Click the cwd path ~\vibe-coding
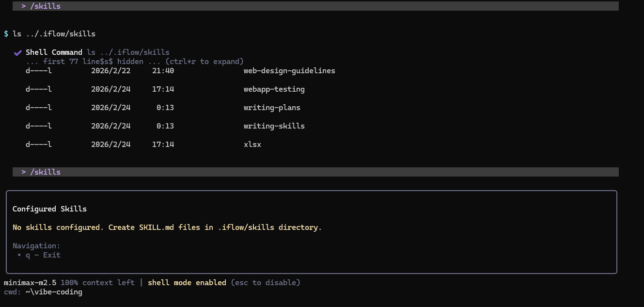 pyautogui.click(x=54, y=292)
